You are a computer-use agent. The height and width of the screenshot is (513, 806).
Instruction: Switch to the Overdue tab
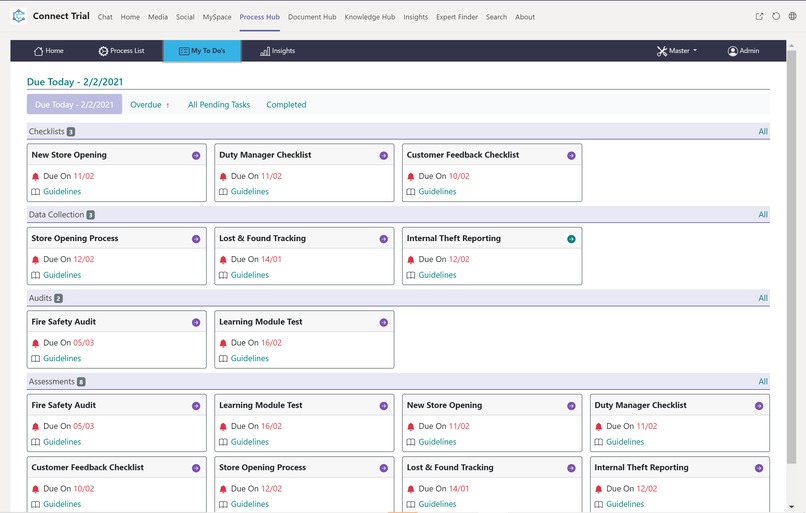[150, 104]
